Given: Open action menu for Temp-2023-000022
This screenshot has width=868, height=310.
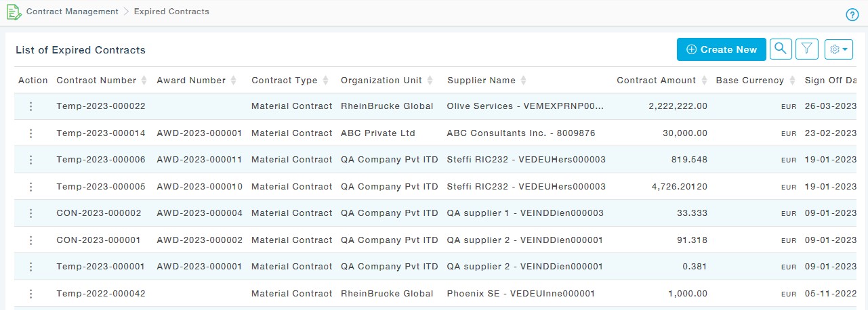Looking at the screenshot, I should (x=30, y=106).
